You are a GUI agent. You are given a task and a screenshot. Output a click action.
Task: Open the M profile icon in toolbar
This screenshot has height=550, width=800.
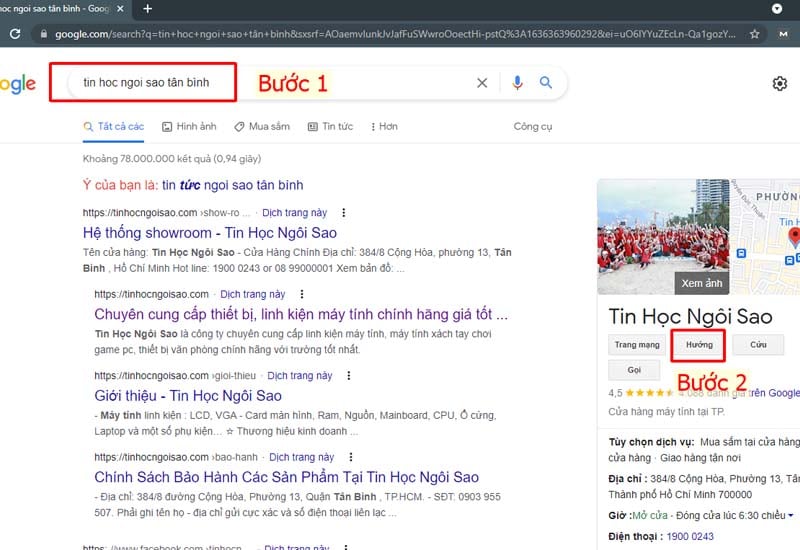tap(783, 34)
